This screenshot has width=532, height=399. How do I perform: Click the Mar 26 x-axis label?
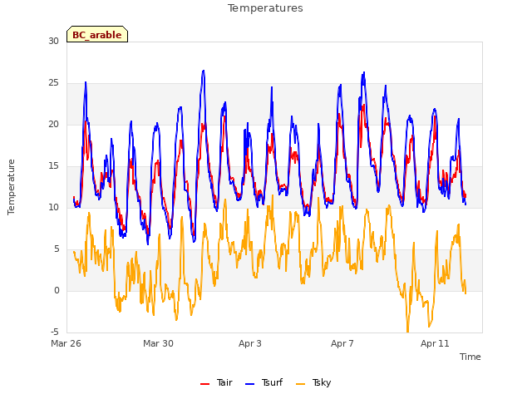66,343
